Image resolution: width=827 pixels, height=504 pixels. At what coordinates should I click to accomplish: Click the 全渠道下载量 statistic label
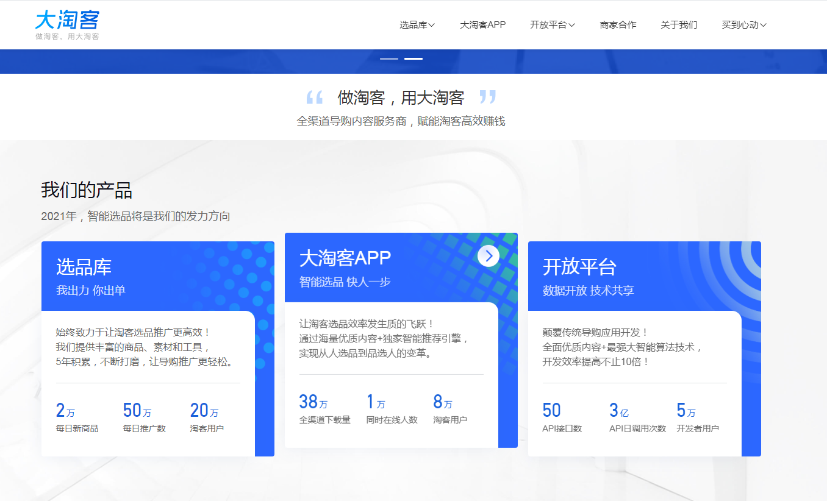point(324,420)
